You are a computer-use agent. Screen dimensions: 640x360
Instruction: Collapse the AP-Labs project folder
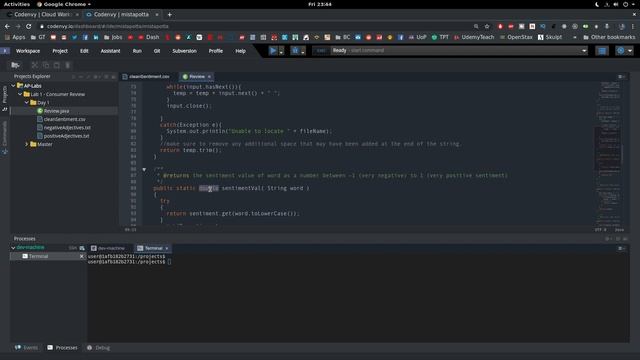(13, 86)
